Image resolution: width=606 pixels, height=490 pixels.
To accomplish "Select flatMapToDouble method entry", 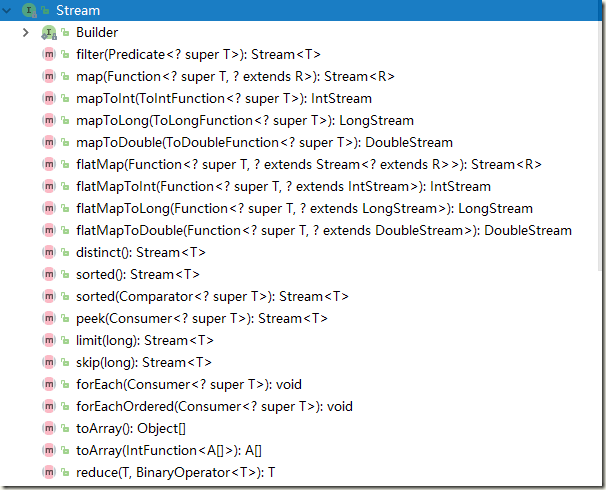I will point(323,231).
